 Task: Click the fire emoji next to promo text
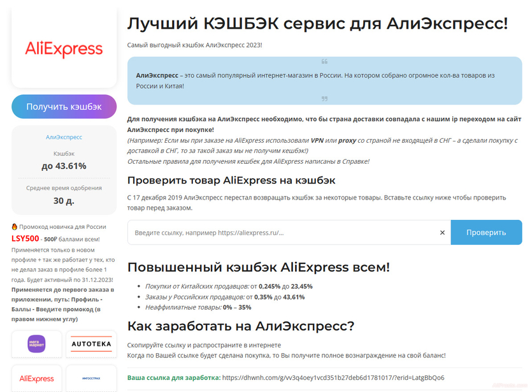15,225
